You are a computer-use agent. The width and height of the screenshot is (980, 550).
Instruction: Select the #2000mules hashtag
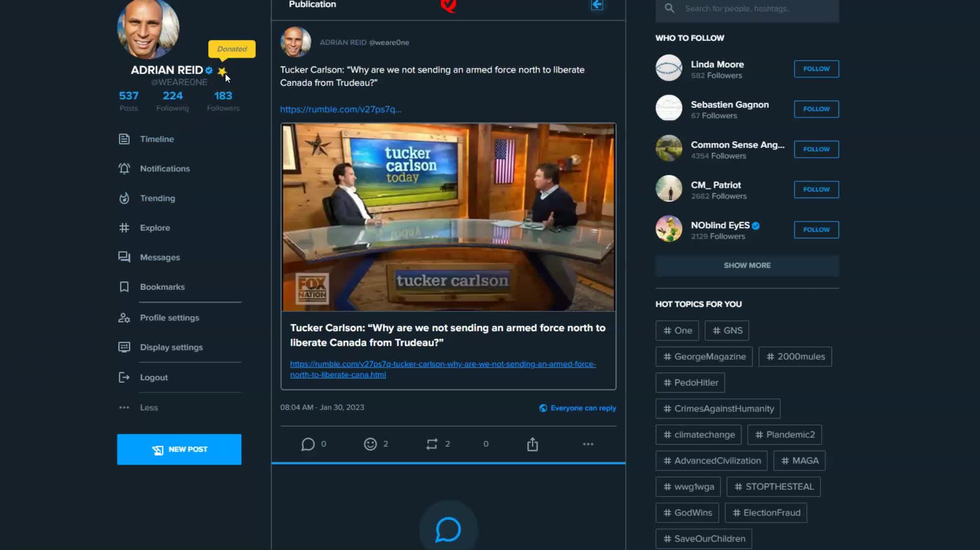795,357
